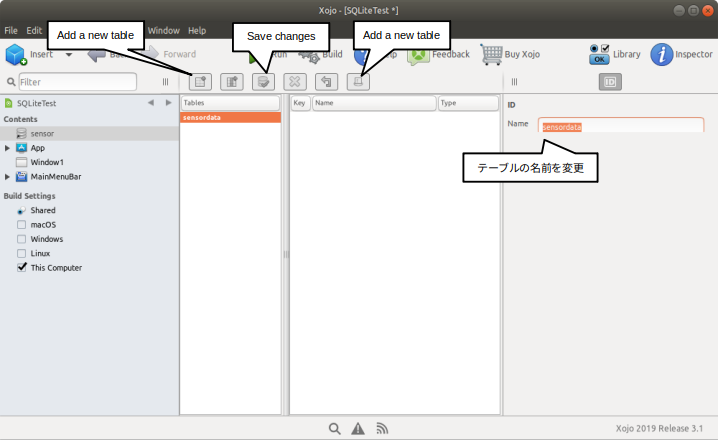Expand the MainMenuBar tree item

pos(7,176)
